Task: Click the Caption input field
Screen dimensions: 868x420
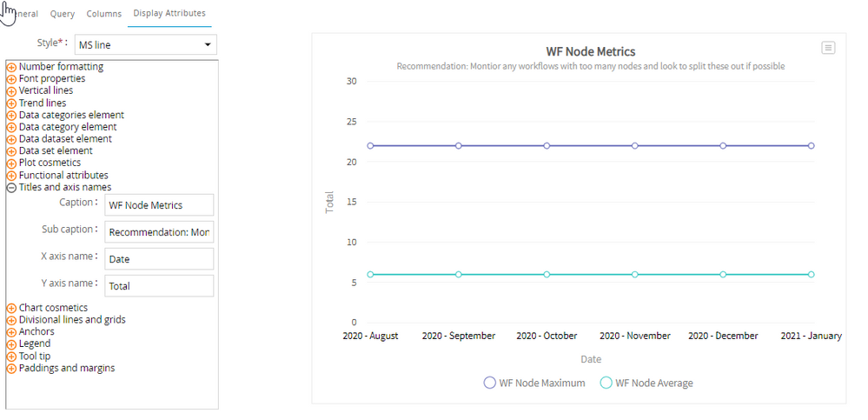Action: 159,205
